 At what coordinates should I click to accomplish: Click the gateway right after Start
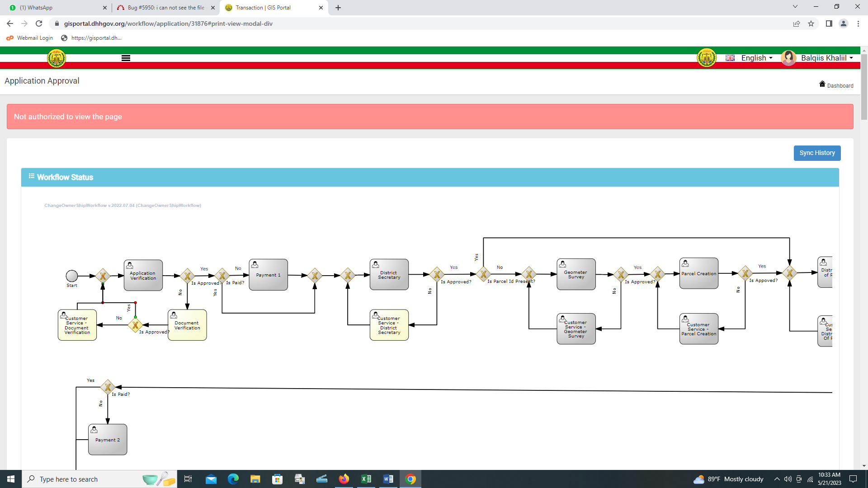(x=103, y=276)
